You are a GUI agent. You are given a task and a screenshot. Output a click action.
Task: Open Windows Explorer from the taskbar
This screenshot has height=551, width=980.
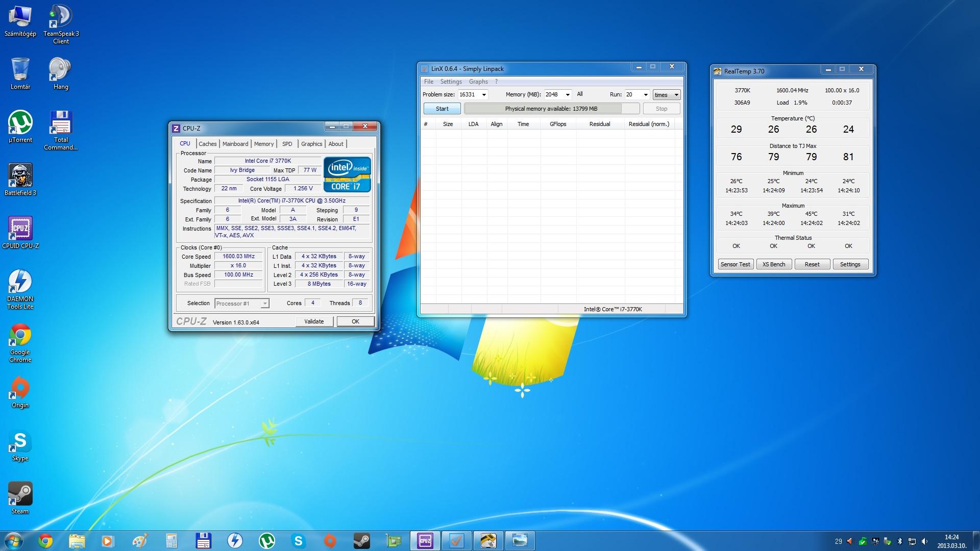[x=77, y=541]
